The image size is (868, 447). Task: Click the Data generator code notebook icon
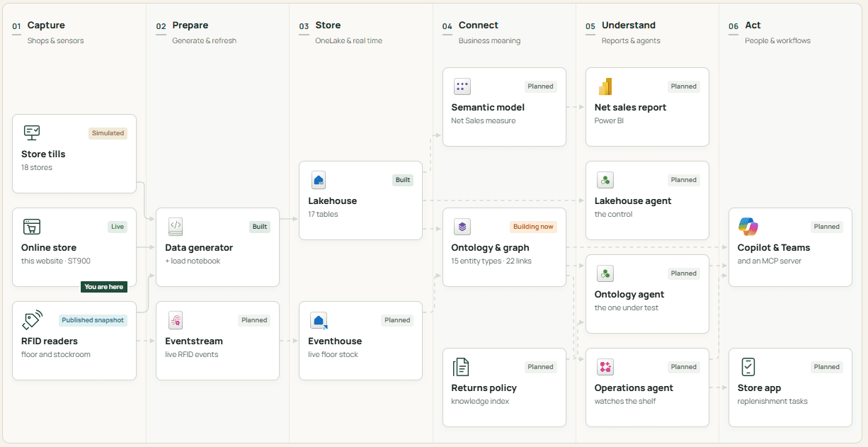click(x=176, y=227)
